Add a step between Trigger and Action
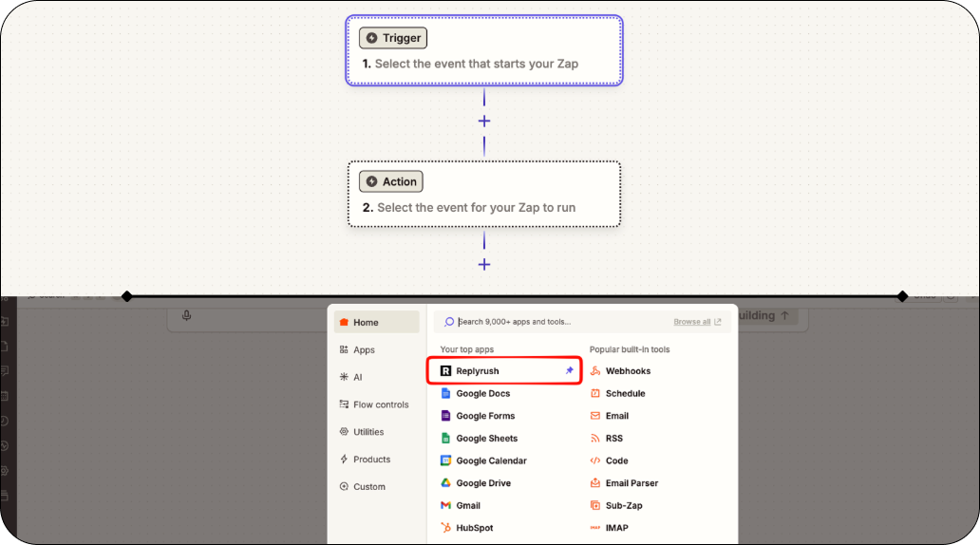Viewport: 980px width, 545px height. tap(484, 122)
